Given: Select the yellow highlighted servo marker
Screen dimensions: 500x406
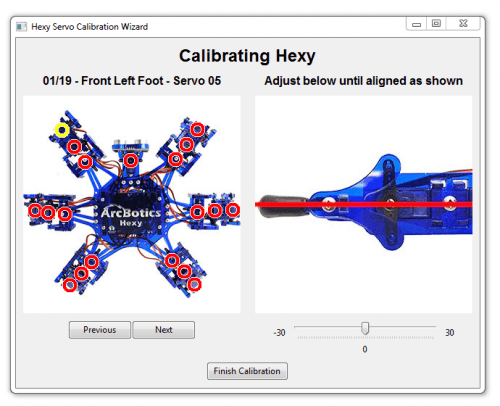Looking at the screenshot, I should pyautogui.click(x=62, y=130).
